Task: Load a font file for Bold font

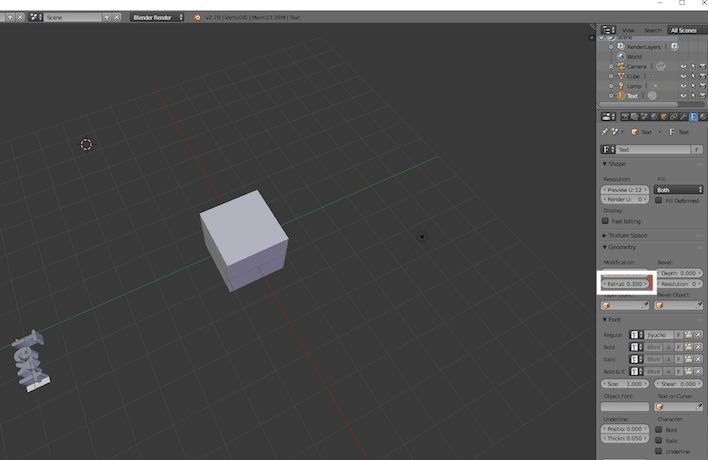Action: 688,347
